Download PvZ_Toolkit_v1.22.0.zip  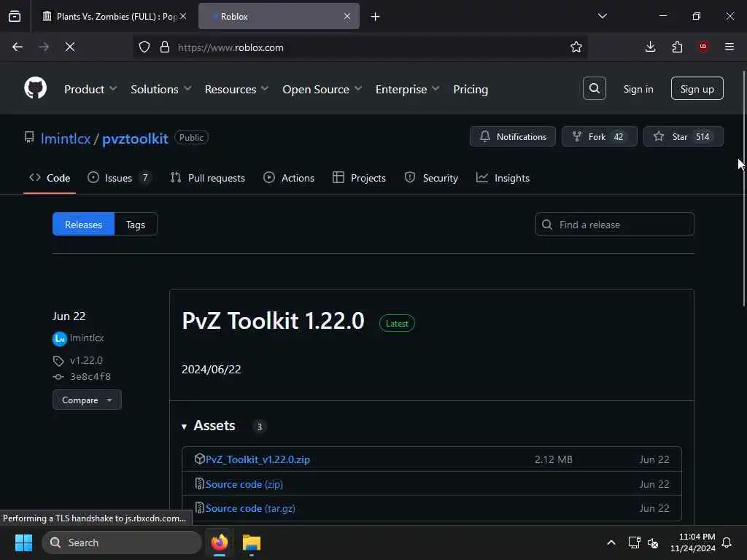pyautogui.click(x=258, y=459)
